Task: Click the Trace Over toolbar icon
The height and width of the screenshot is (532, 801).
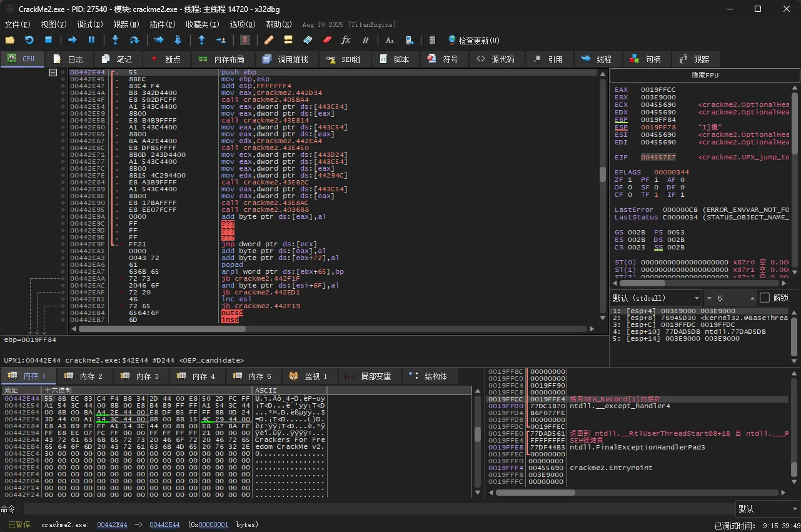Action: tap(178, 40)
